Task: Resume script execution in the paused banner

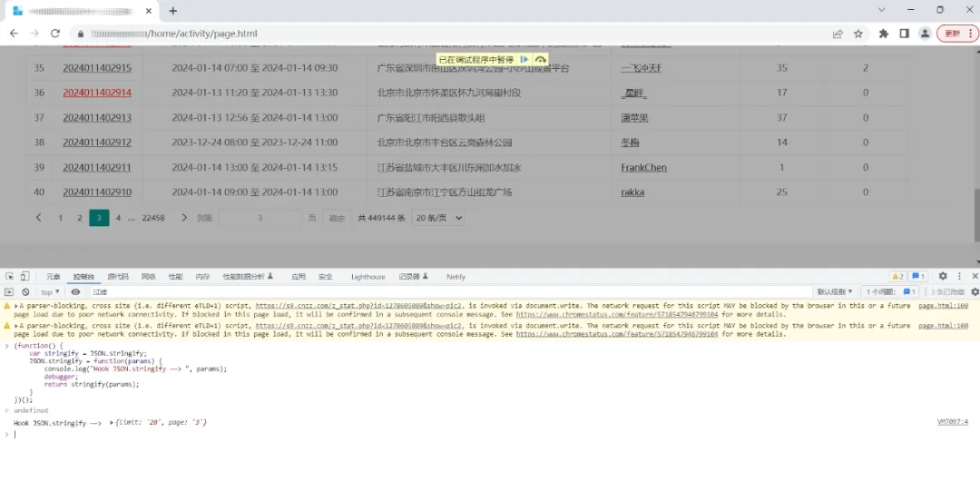Action: tap(524, 59)
